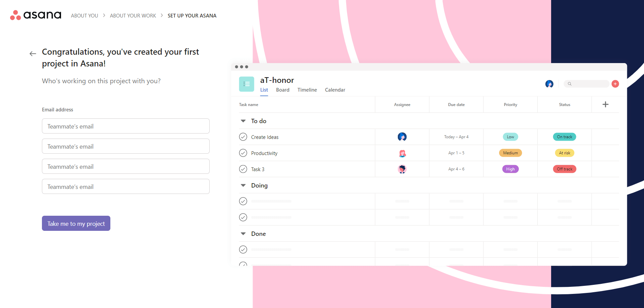Image resolution: width=644 pixels, height=308 pixels.
Task: Focus the fourth Teammate's email field
Action: 126,187
